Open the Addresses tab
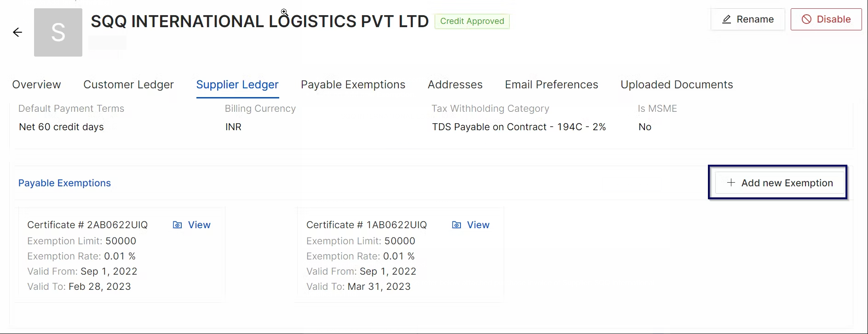The image size is (868, 334). tap(455, 85)
